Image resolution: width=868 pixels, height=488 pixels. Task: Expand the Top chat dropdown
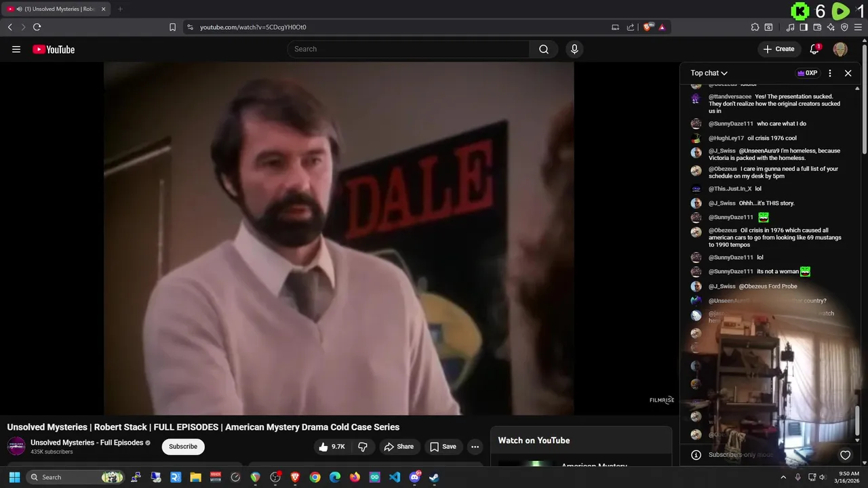pos(709,73)
